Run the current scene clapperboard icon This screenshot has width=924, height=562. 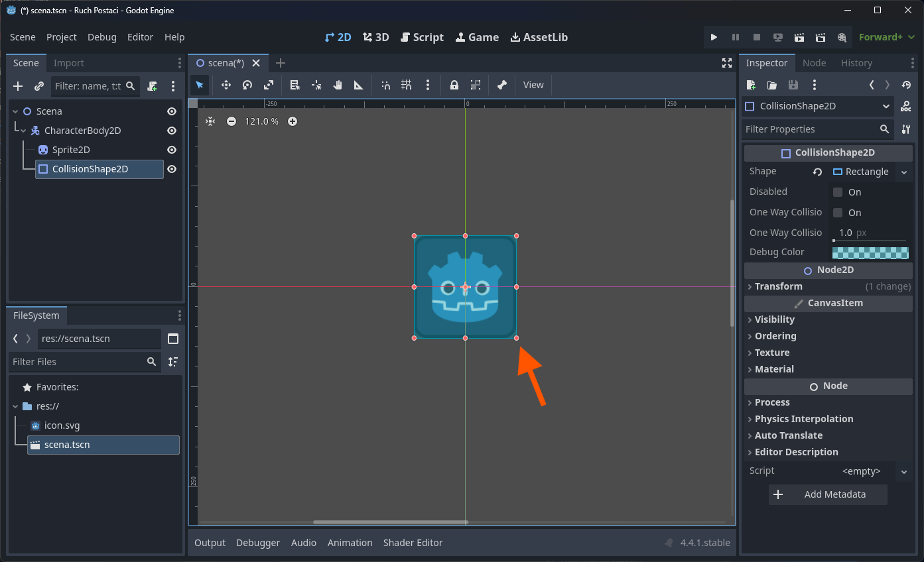[799, 37]
